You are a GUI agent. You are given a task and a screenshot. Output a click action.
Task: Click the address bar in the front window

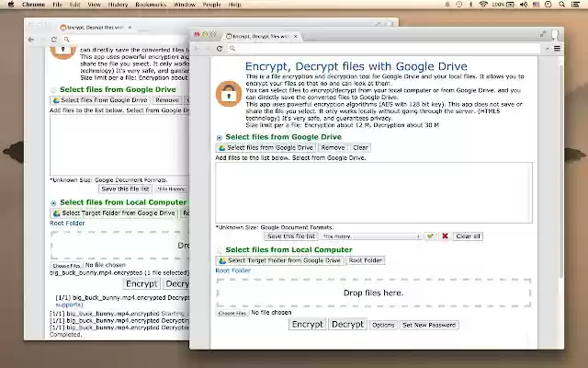384,49
